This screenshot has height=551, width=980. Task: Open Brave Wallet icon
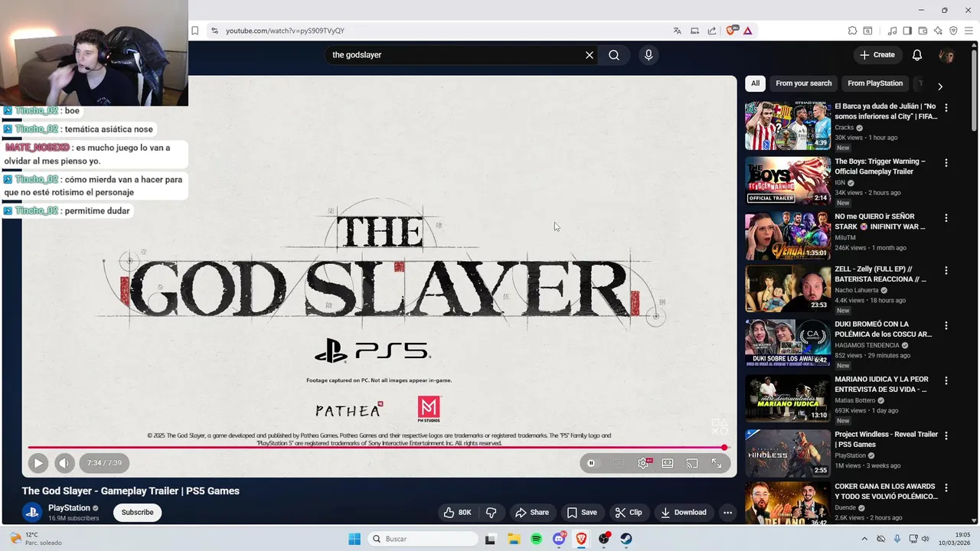coord(923,31)
